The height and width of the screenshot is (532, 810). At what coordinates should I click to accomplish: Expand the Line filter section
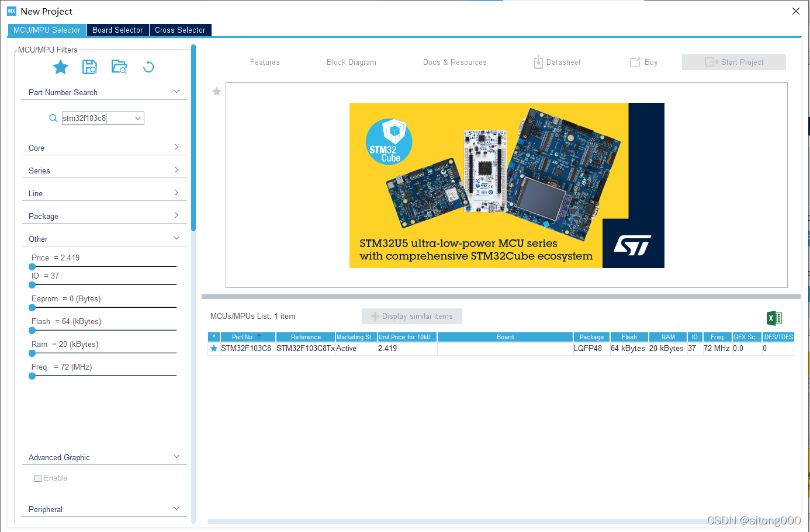pos(176,193)
